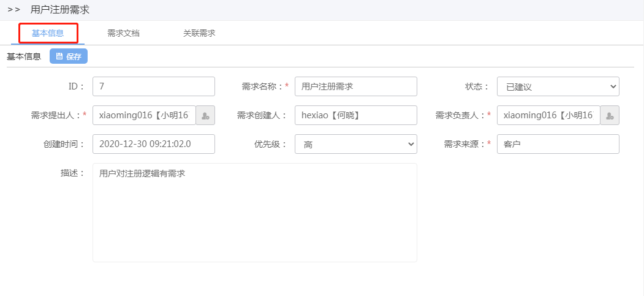The image size is (644, 296).
Task: Open user picker icon beside 需求负责人
Action: pyautogui.click(x=610, y=115)
